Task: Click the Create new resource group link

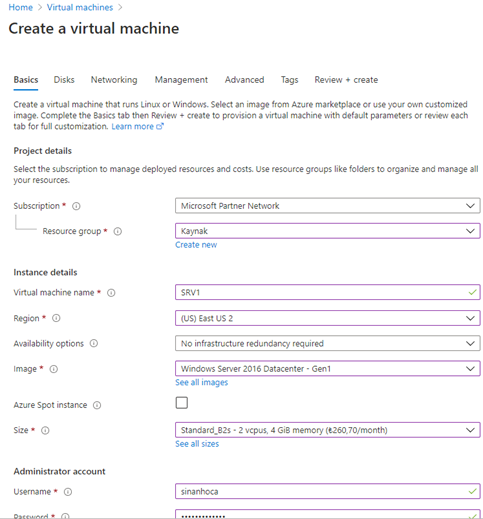Action: (196, 245)
